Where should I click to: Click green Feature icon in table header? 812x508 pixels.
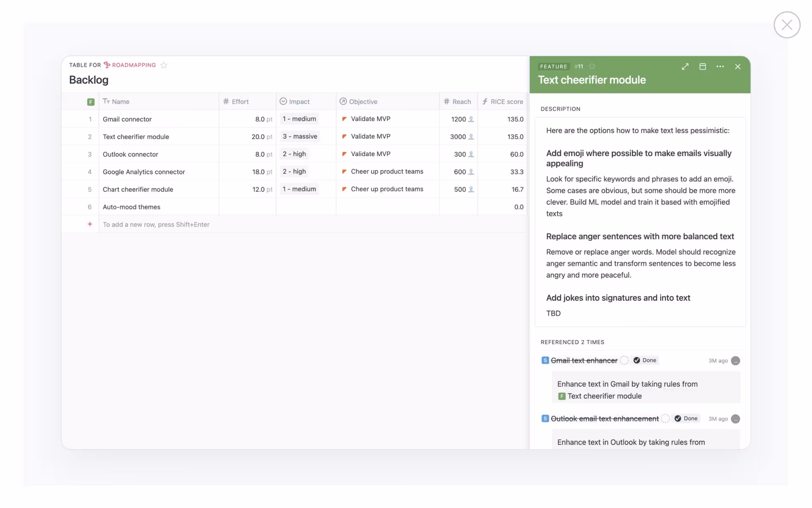91,102
